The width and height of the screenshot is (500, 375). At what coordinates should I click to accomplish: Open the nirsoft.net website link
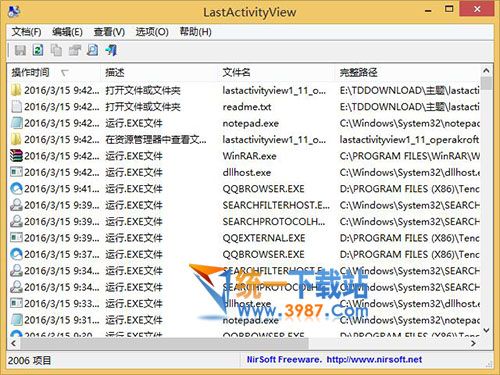[374, 360]
